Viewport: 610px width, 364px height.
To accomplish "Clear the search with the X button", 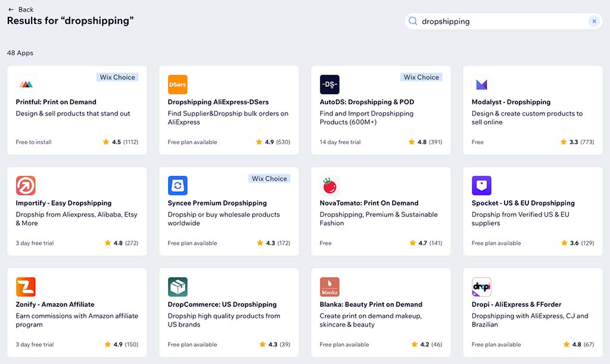I will (x=594, y=21).
